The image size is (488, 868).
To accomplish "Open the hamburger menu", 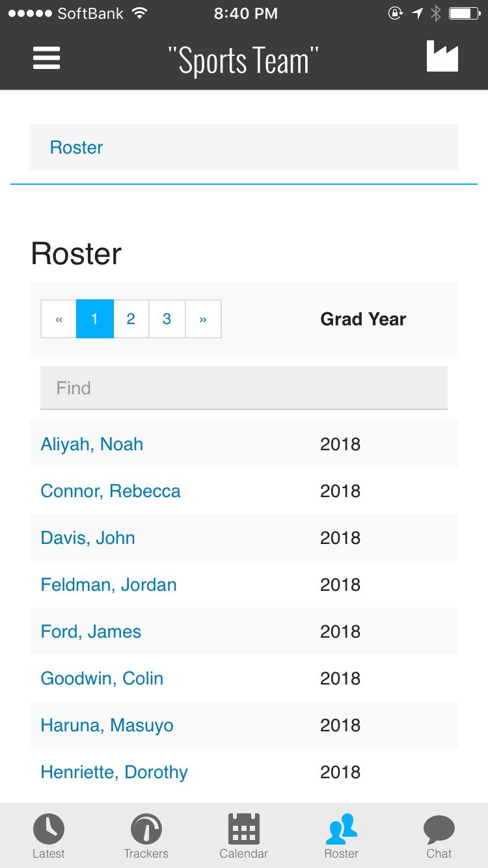I will (x=47, y=59).
